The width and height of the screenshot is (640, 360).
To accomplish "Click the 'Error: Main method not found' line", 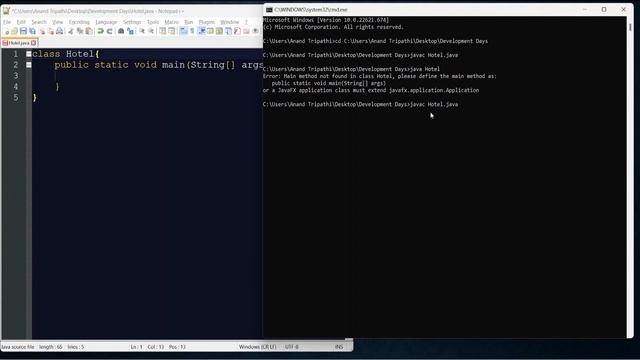I will (380, 76).
